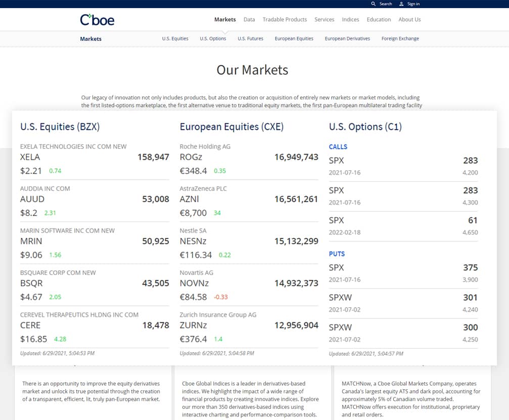Click the CXE updated 5:04:58 PM timestamp
509x420 pixels.
point(217,353)
